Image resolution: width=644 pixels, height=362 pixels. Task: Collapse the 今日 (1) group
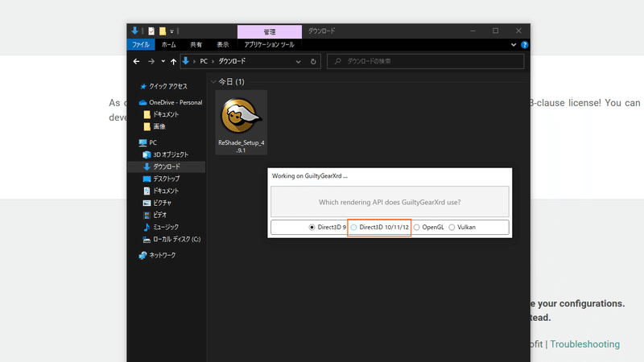[213, 82]
